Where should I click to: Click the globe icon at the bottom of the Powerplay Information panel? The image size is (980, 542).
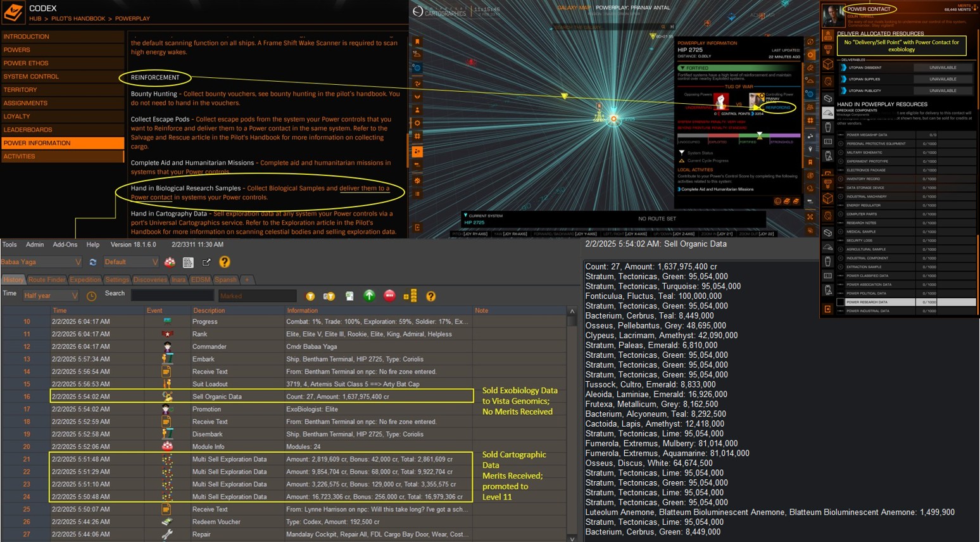[777, 201]
